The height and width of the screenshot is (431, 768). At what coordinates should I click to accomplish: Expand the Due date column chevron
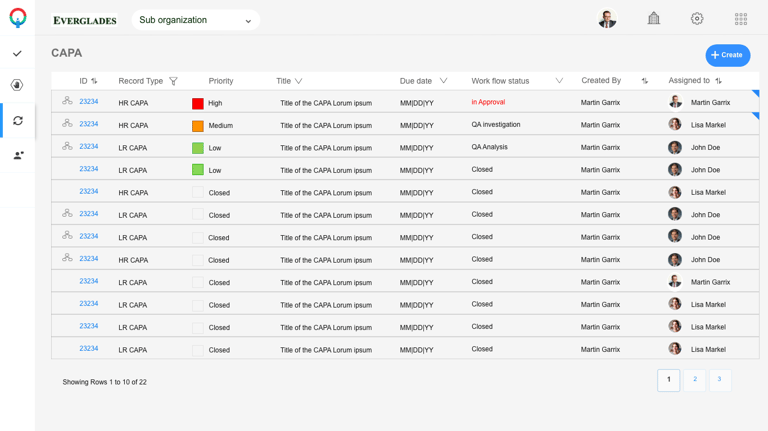pos(443,81)
